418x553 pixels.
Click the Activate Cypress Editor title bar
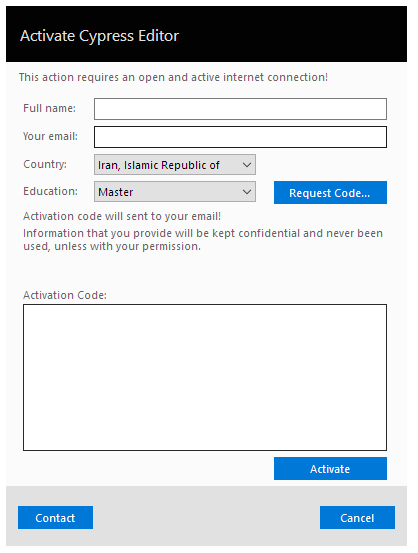[206, 34]
